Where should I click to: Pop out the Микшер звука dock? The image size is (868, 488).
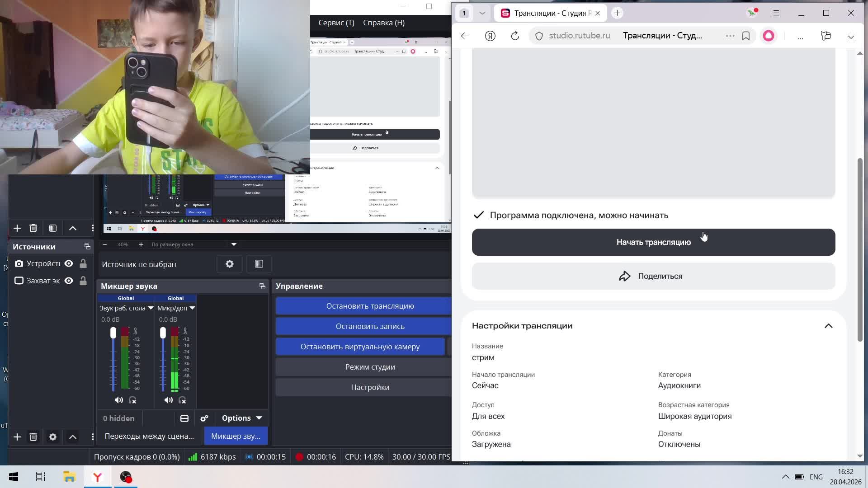pos(262,286)
